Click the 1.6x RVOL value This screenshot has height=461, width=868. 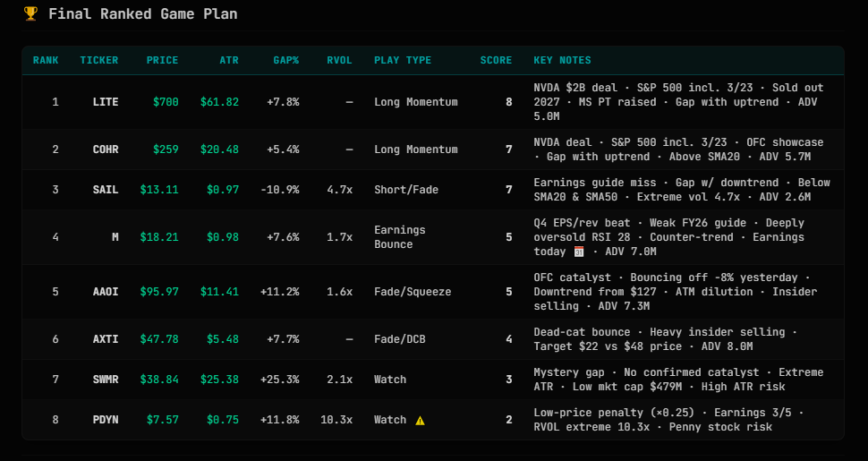[340, 292]
